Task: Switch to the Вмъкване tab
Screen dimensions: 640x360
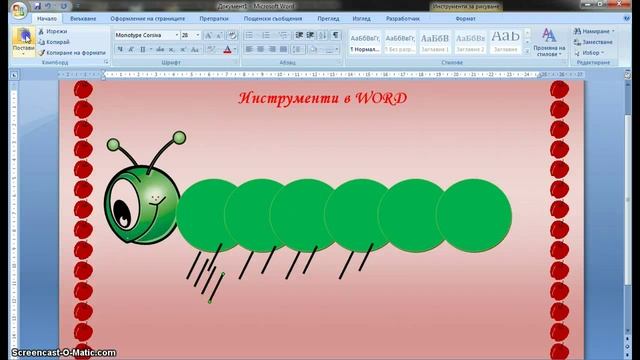Action: point(83,19)
